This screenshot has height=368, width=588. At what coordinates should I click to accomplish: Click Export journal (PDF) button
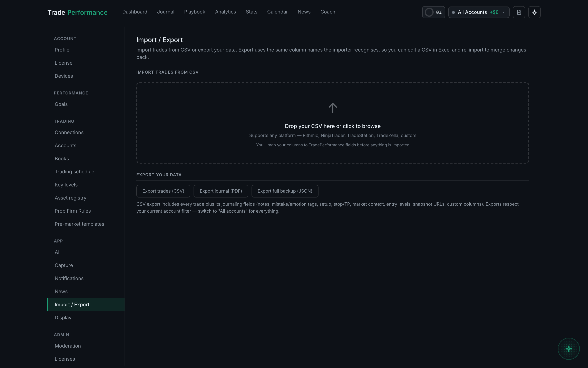point(221,191)
